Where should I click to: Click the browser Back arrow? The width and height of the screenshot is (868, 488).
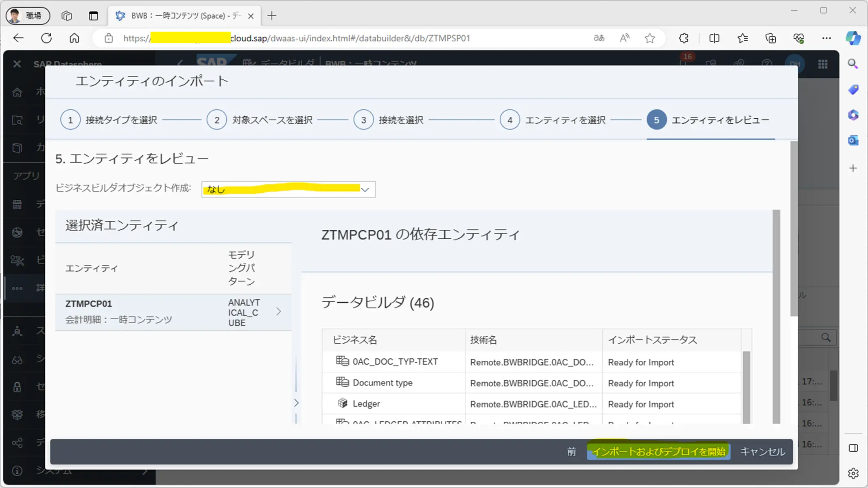coord(18,38)
